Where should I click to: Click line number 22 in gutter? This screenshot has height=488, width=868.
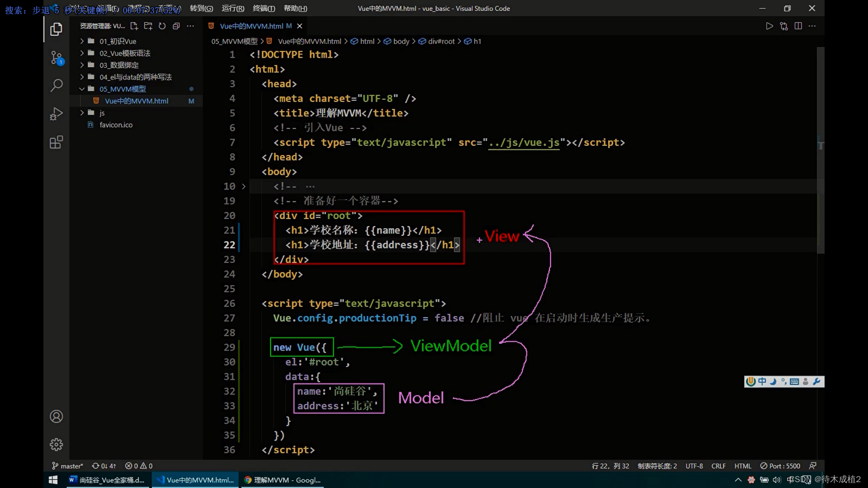pos(229,245)
